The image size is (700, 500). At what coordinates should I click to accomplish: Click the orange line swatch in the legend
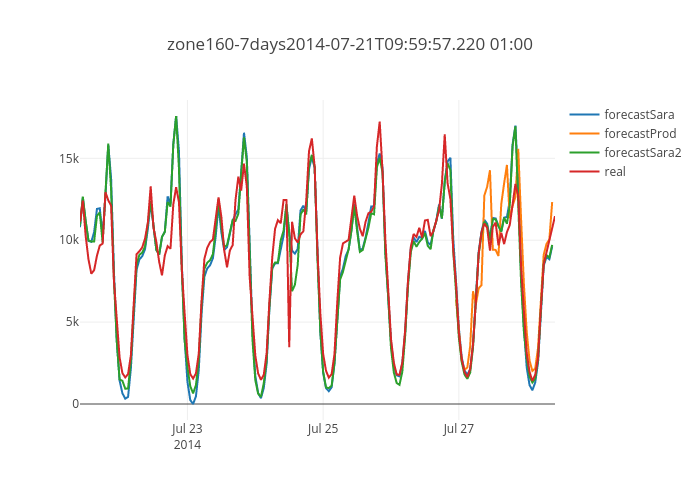(584, 133)
